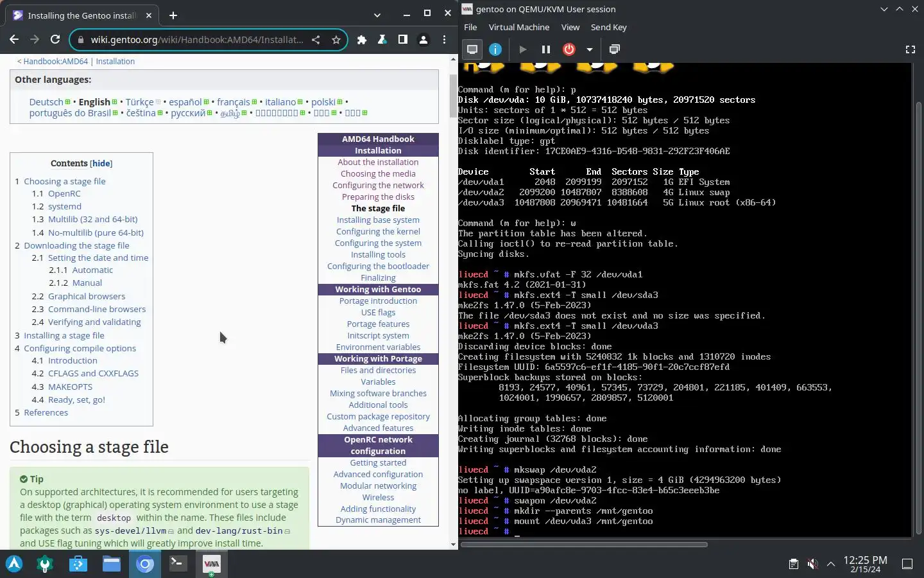The height and width of the screenshot is (578, 924).
Task: Open Installing base system handbook page
Action: [x=378, y=220]
